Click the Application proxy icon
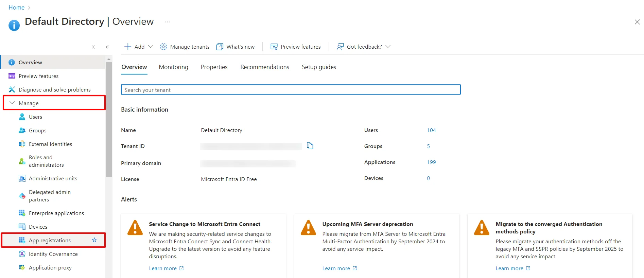 [22, 267]
